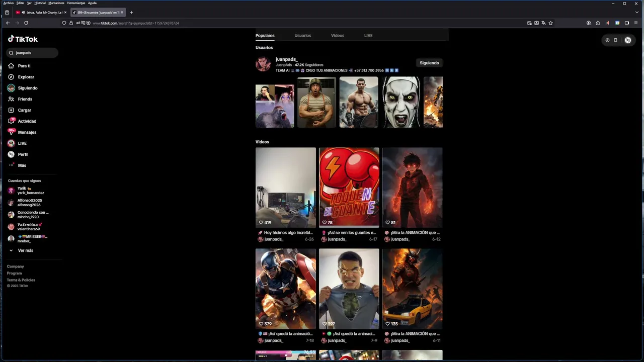Switch to the Videos tab
644x362 pixels.
point(338,36)
